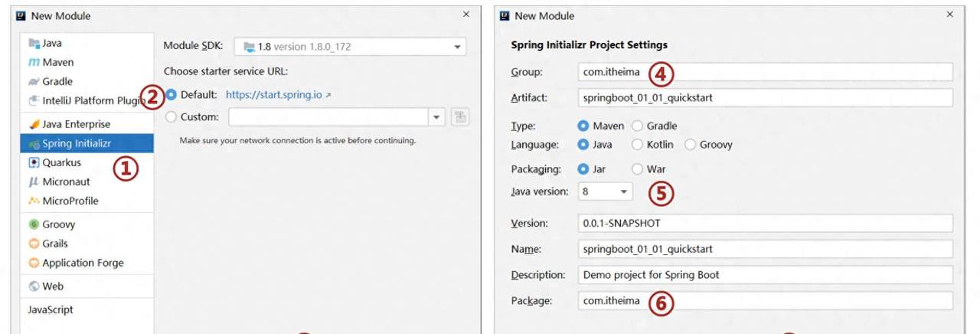Click the Maven icon in module list
Screen dimensions: 980x334
(x=34, y=63)
